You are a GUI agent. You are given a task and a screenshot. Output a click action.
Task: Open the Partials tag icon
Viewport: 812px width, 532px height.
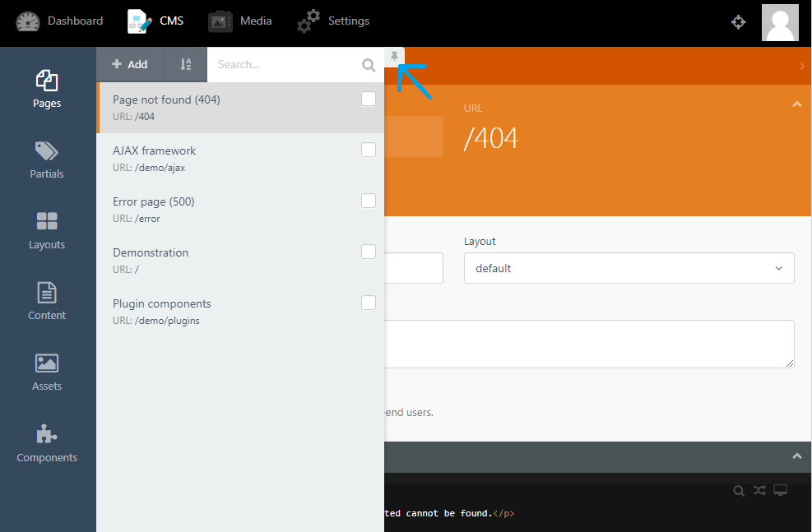tap(47, 151)
